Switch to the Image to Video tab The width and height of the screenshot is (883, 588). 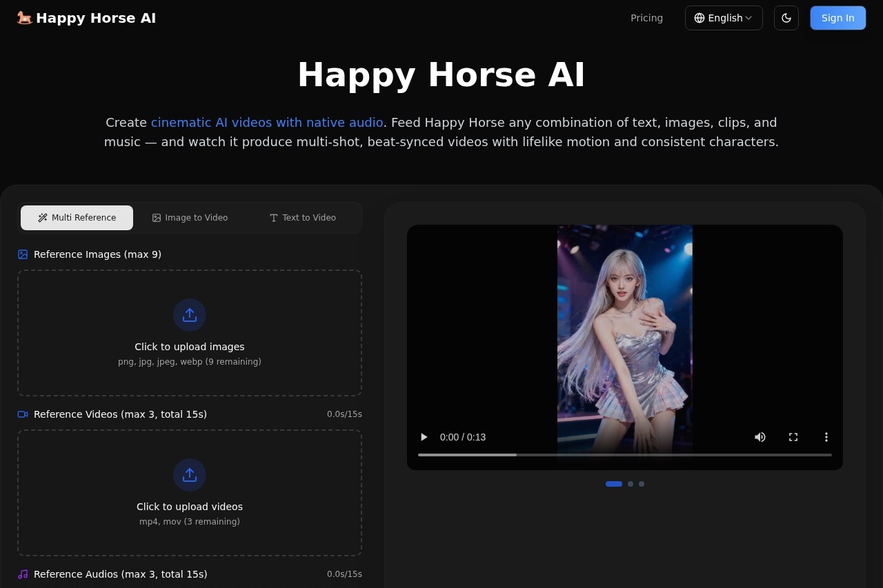(190, 218)
